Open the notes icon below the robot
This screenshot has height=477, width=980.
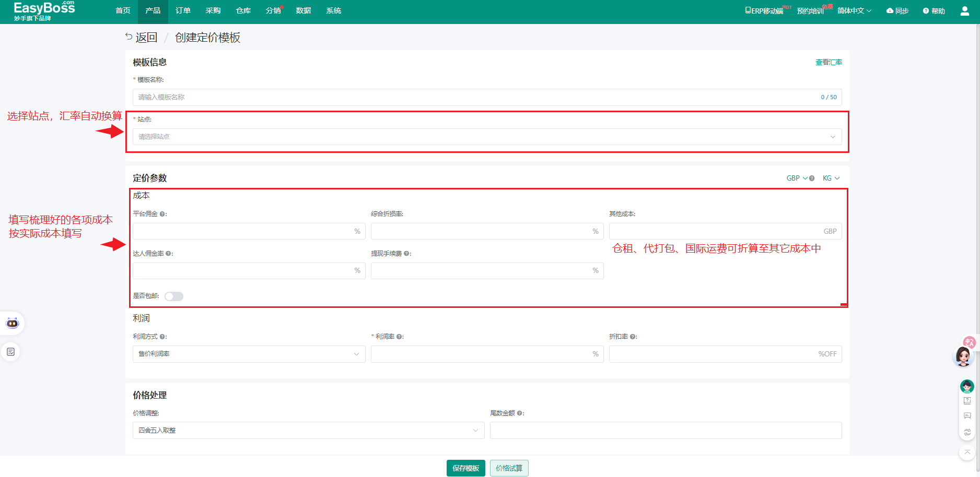11,352
